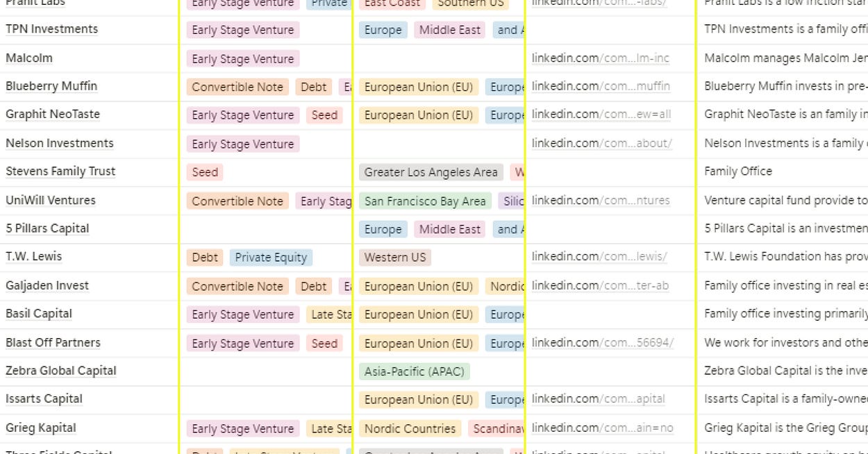This screenshot has width=868, height=454.
Task: Open Graphit NeoTaste's LinkedIn link ending ew=all
Action: (601, 115)
